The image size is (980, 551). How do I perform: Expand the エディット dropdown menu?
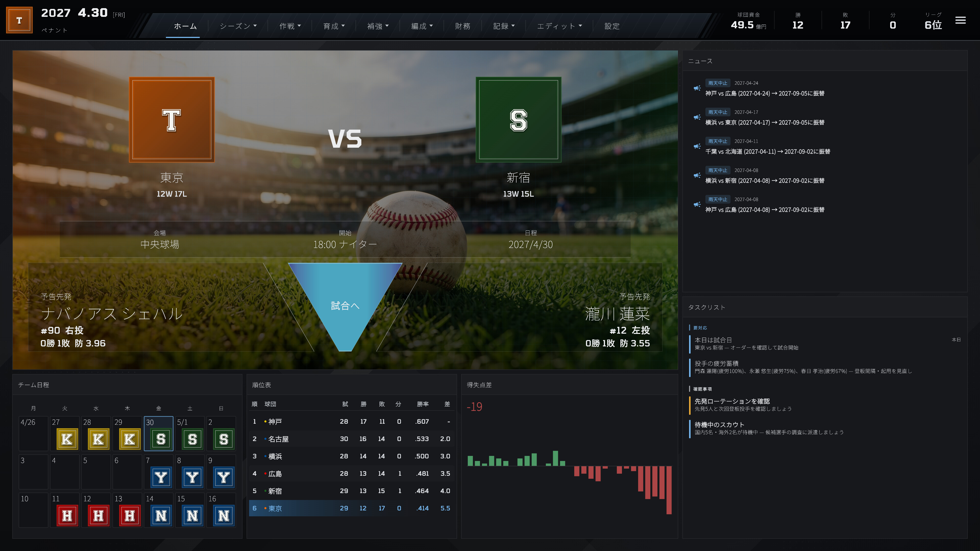(559, 26)
